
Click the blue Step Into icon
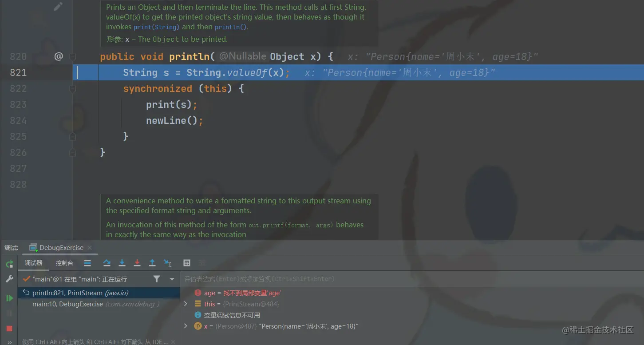122,263
